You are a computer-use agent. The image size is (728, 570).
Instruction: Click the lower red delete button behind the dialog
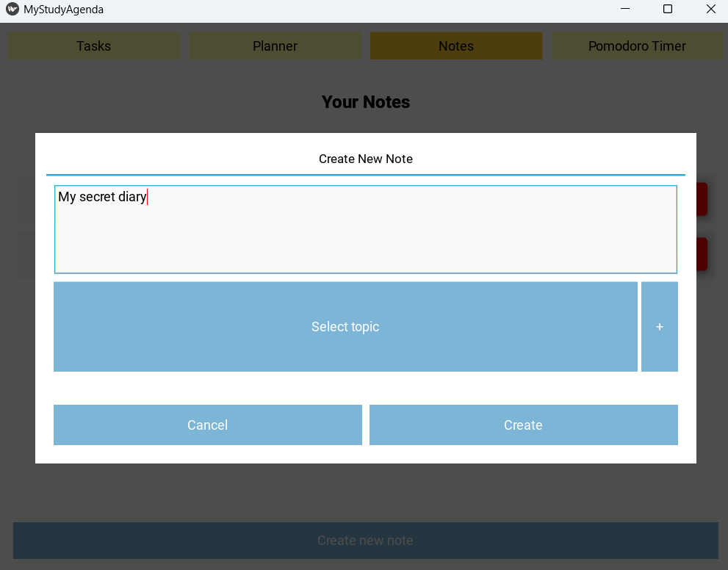click(x=702, y=254)
